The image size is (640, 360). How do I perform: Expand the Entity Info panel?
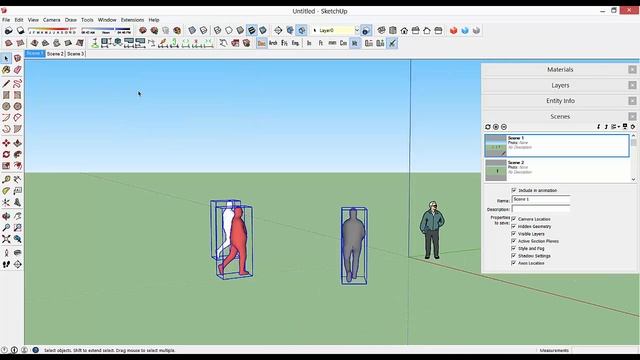click(x=560, y=101)
